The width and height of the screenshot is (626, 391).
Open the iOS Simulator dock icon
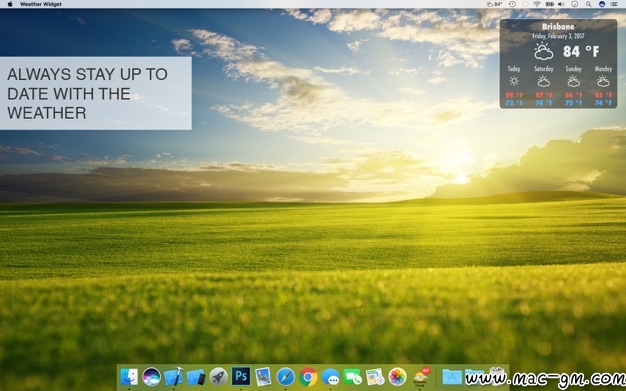tap(196, 377)
